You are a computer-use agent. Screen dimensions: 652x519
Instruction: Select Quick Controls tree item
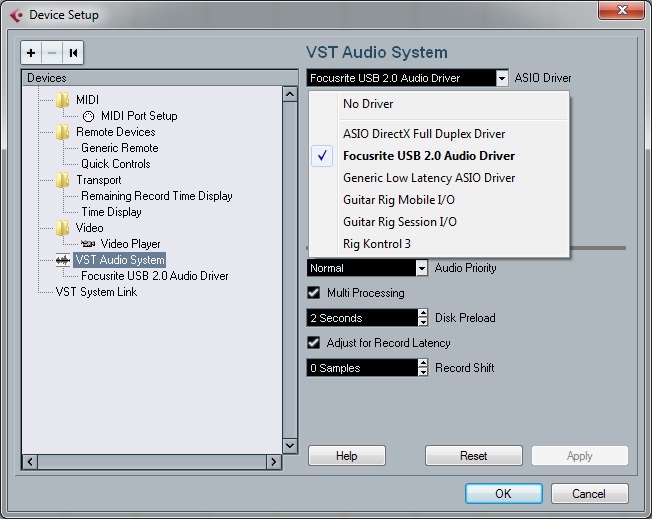(x=116, y=164)
